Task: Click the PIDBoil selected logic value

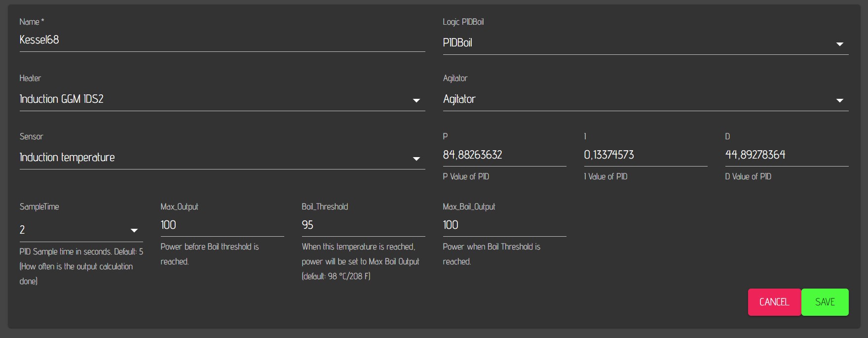Action: coord(457,43)
